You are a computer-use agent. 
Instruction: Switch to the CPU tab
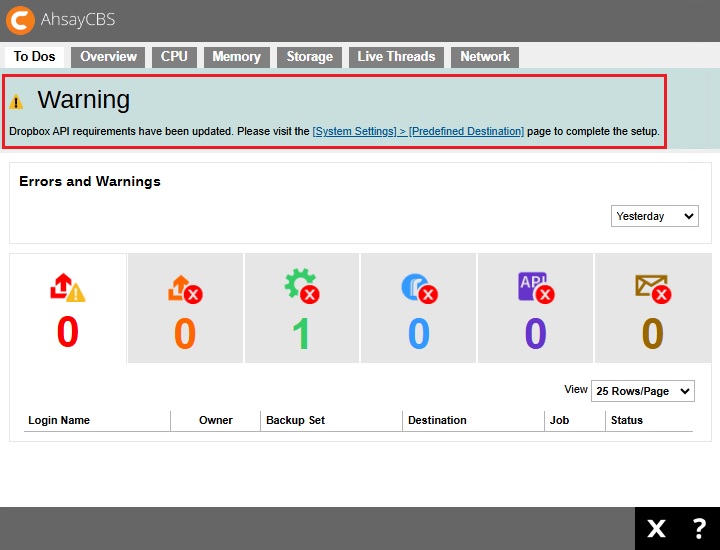pos(174,57)
